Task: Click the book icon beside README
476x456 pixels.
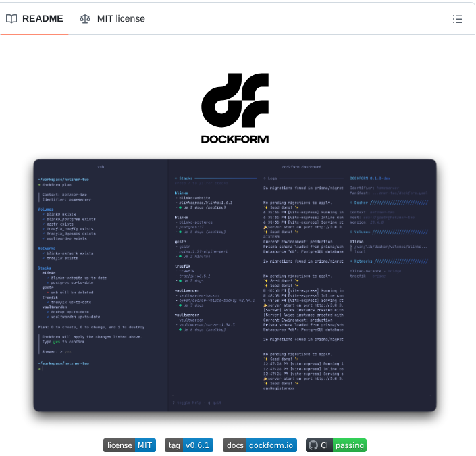Action: tap(11, 19)
